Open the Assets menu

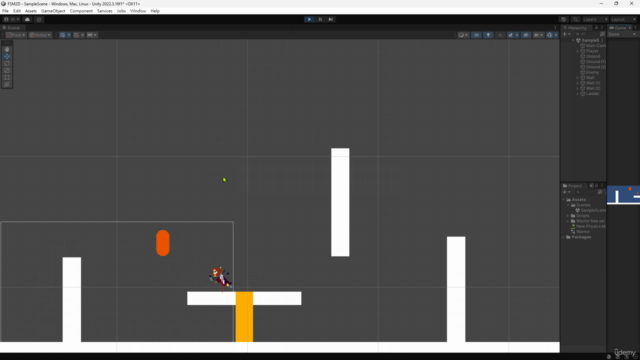(x=31, y=11)
